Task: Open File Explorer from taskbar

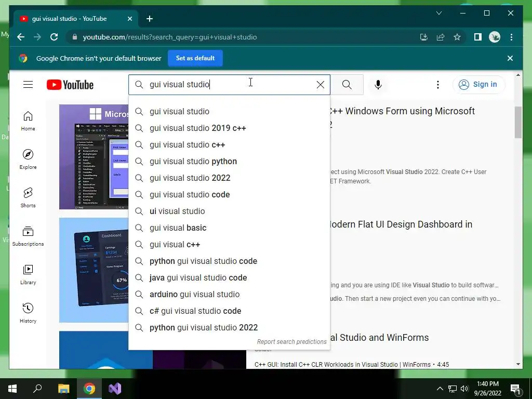Action: (x=63, y=389)
